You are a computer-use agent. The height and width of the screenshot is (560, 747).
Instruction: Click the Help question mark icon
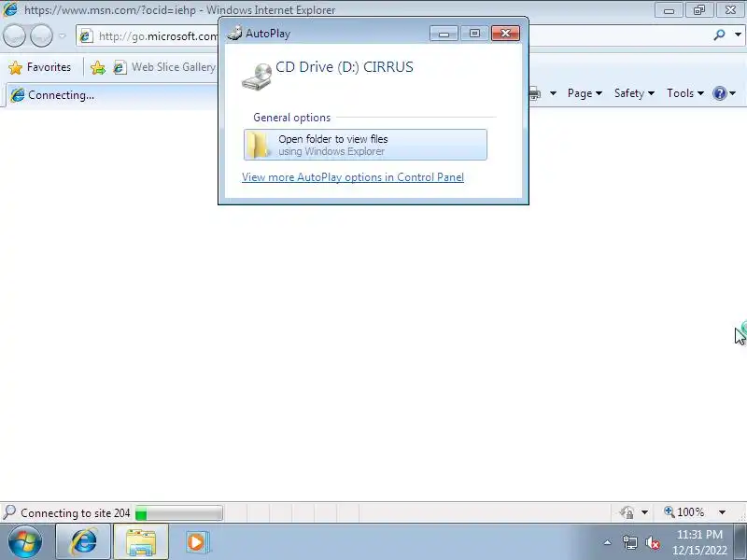[719, 93]
